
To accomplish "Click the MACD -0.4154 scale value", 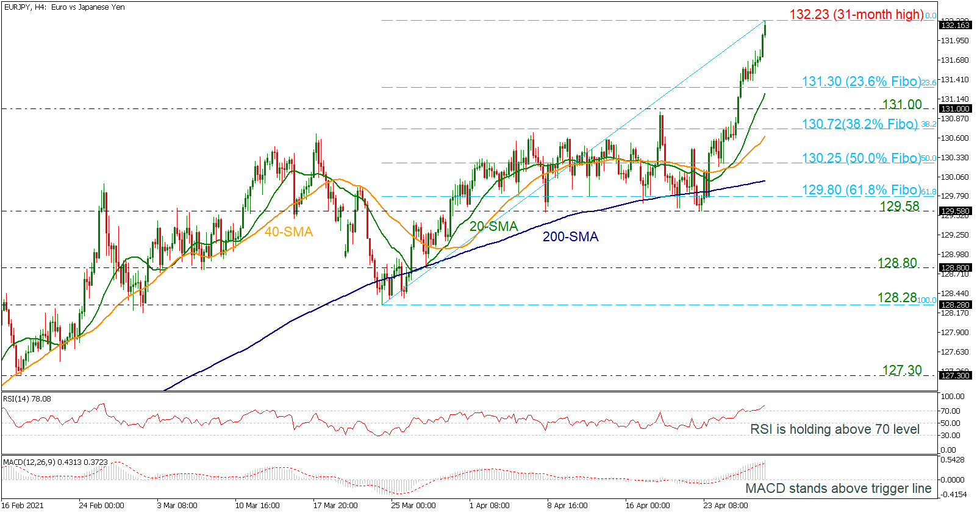I will tap(953, 495).
